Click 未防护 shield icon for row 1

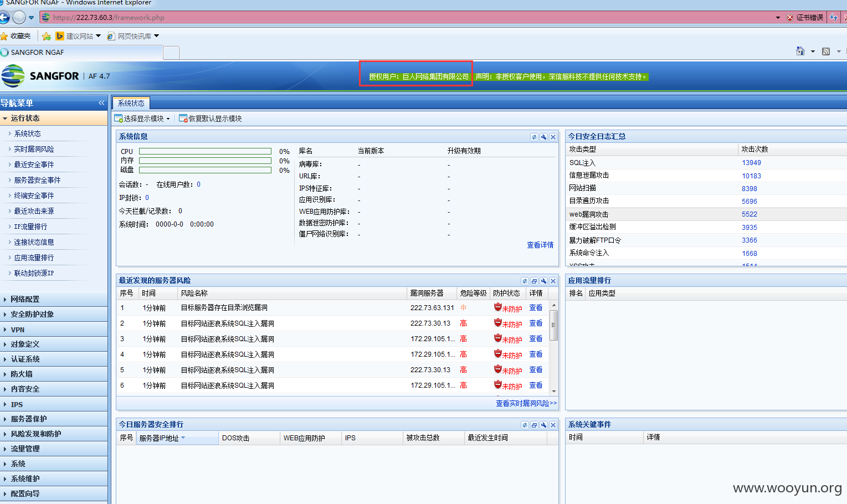[x=497, y=307]
